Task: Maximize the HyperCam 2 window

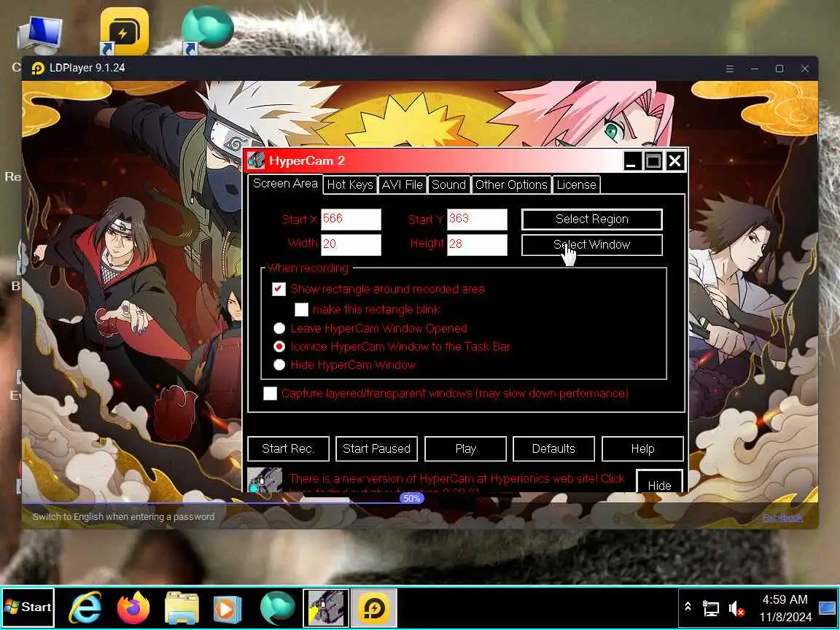Action: pyautogui.click(x=653, y=160)
